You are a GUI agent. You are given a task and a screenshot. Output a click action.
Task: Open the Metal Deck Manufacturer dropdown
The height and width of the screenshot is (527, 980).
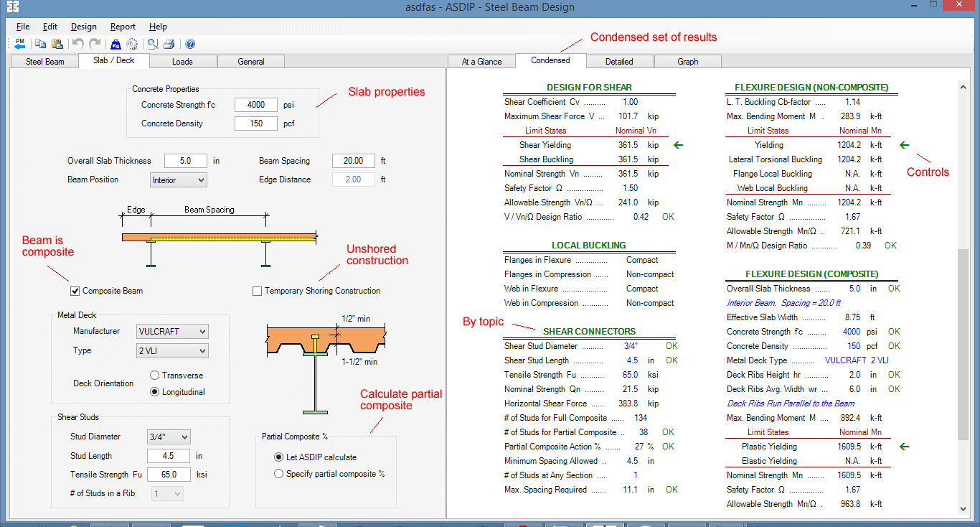pyautogui.click(x=172, y=331)
